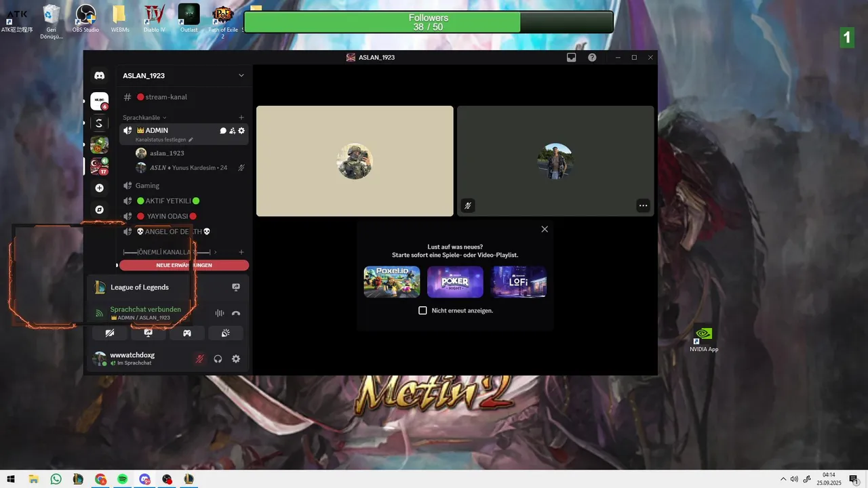868x488 pixels.
Task: Click the help question mark icon
Action: [x=592, y=58]
